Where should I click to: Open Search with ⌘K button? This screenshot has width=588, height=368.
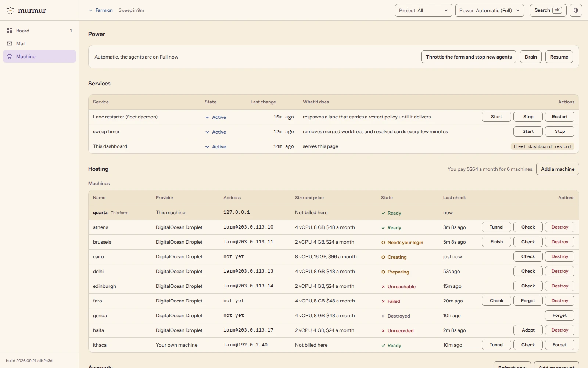point(548,10)
